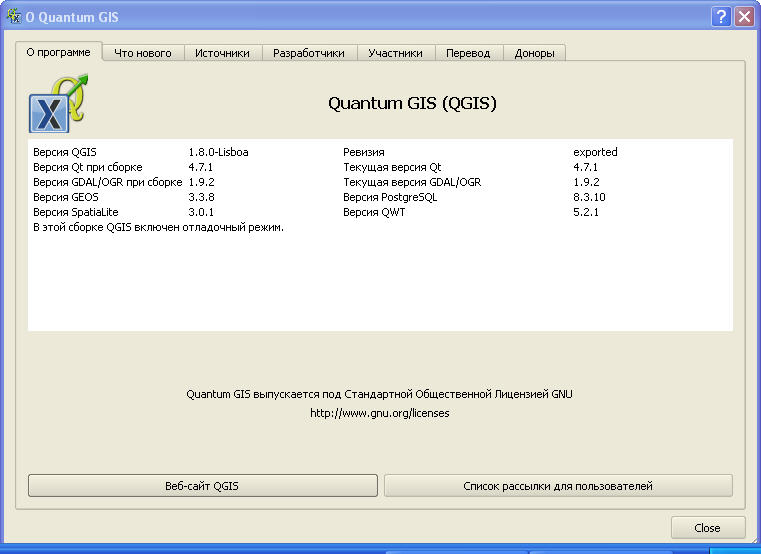
Task: Select the GEOS value 3.3.8
Action: point(201,197)
